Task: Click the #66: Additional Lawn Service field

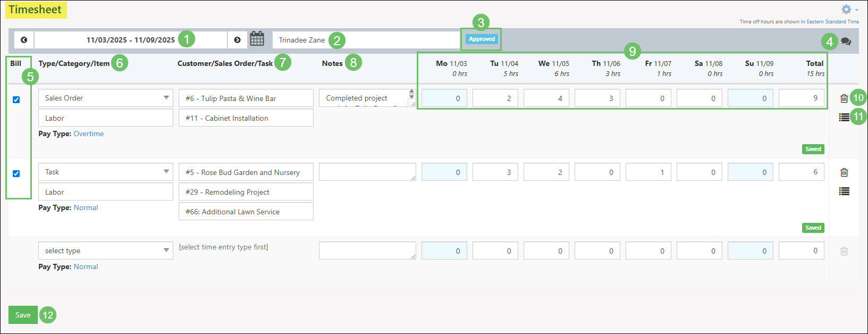Action: click(x=246, y=211)
